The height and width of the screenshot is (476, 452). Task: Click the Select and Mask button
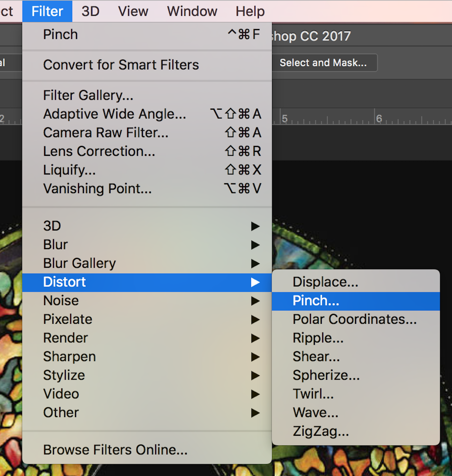point(323,63)
